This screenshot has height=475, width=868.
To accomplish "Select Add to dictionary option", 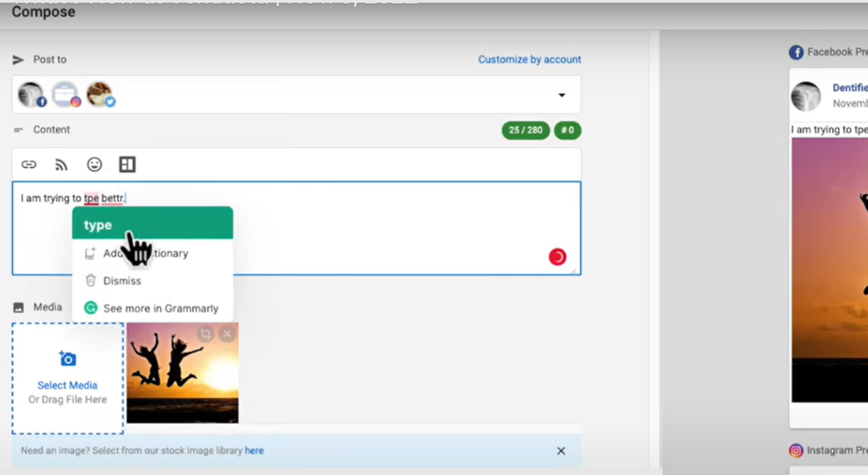I will [145, 253].
